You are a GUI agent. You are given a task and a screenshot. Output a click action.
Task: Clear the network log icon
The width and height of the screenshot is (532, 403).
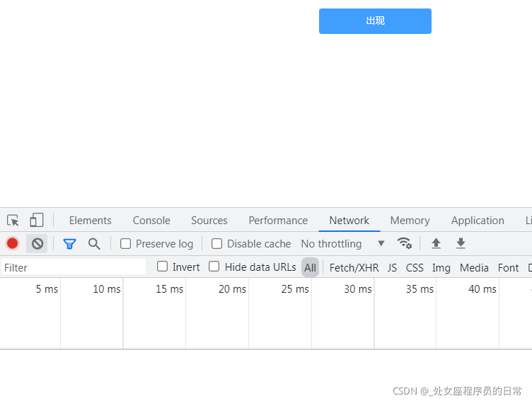click(37, 243)
